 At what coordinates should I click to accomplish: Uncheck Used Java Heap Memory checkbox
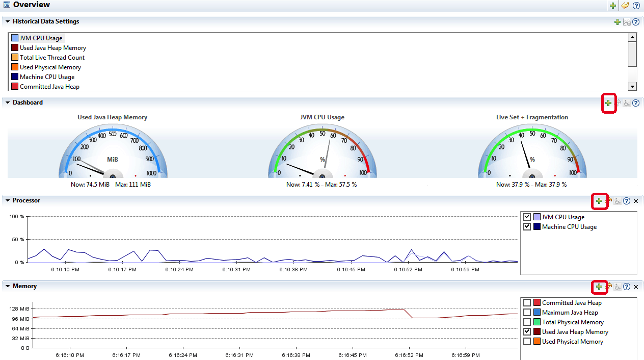527,332
